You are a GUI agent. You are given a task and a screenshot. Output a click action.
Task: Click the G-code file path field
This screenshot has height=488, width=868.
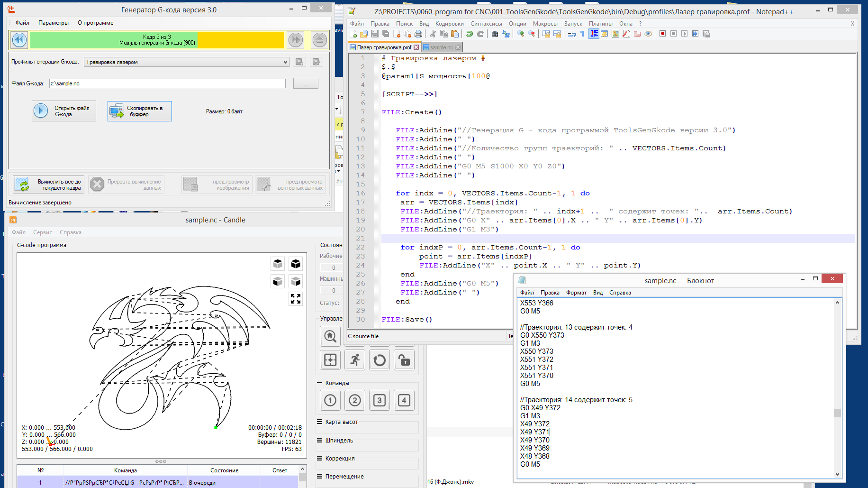pyautogui.click(x=167, y=83)
